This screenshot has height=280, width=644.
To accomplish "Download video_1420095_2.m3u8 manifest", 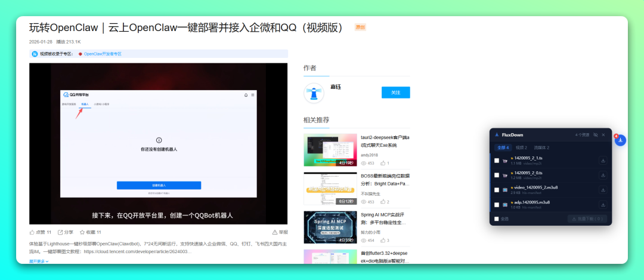I will (603, 190).
